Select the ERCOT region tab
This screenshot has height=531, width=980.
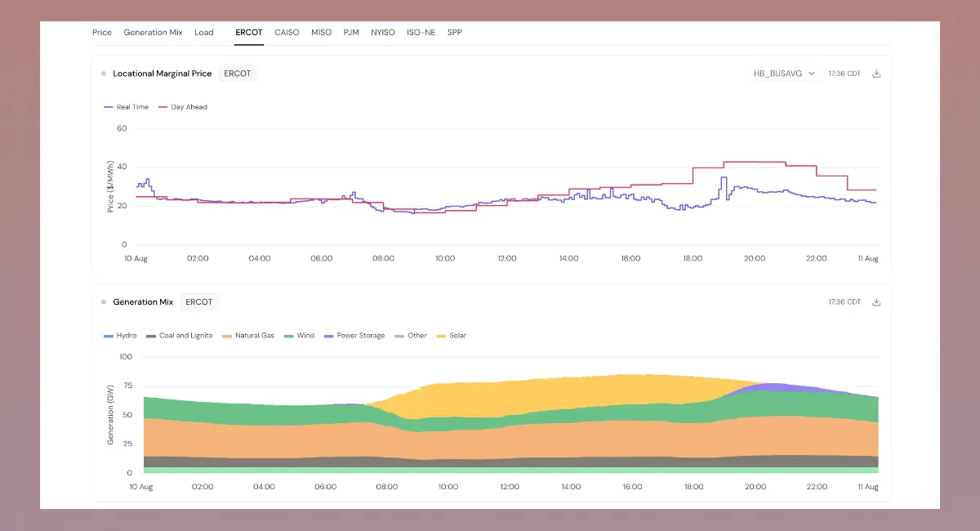(249, 33)
